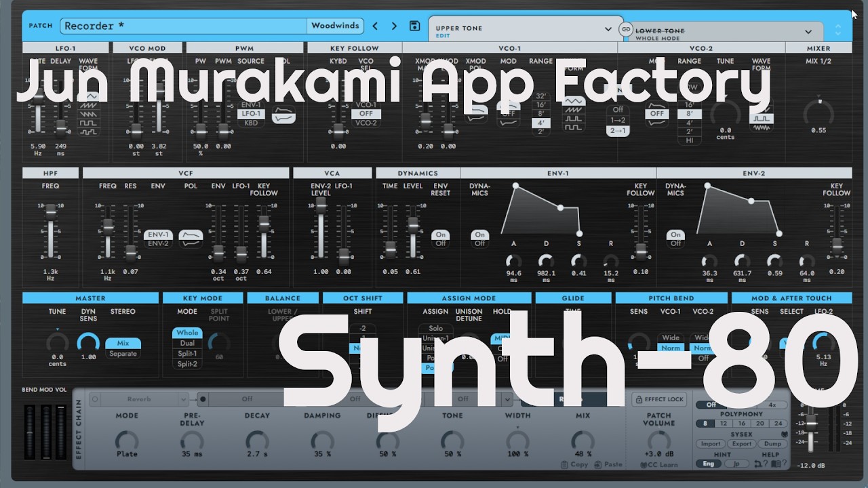Set polyphony to 12 voices
The image size is (868, 488).
[x=723, y=424]
